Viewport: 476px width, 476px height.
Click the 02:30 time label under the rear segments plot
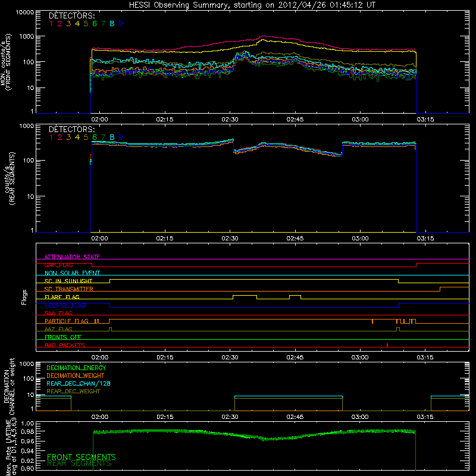[x=230, y=239]
